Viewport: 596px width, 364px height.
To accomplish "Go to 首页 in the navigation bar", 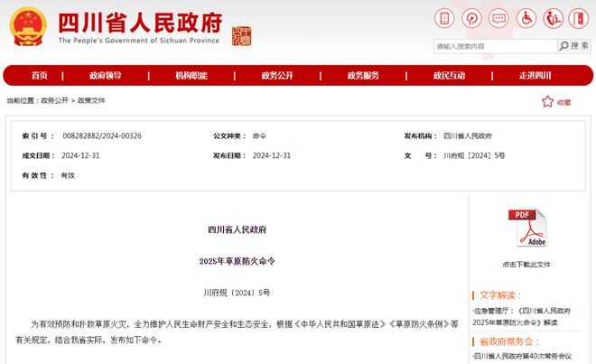I will [x=40, y=76].
